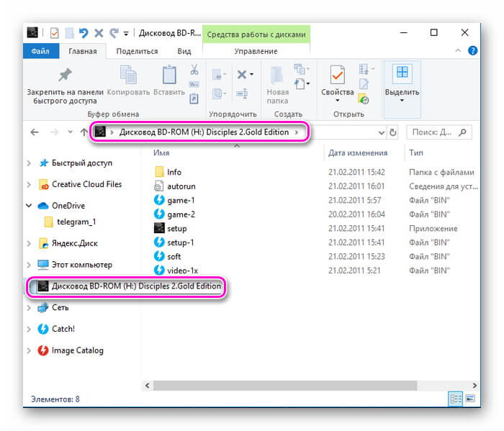
Task: Expand the Этот компьютер tree node
Action: tap(29, 265)
